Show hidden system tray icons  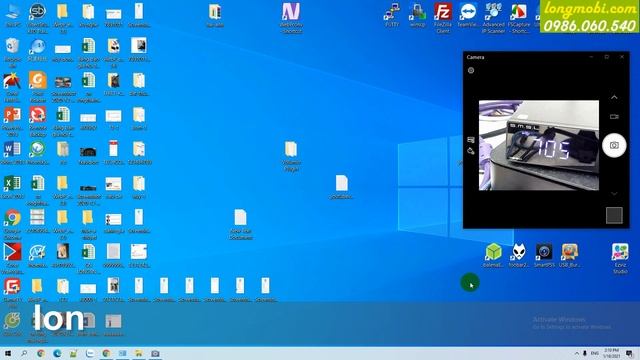[x=576, y=353]
